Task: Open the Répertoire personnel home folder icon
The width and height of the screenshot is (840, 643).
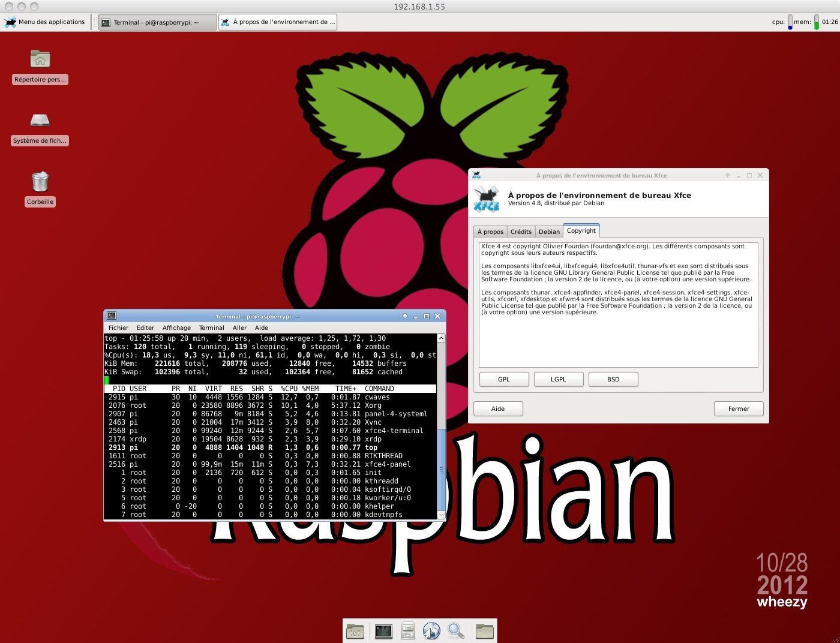Action: (x=40, y=59)
